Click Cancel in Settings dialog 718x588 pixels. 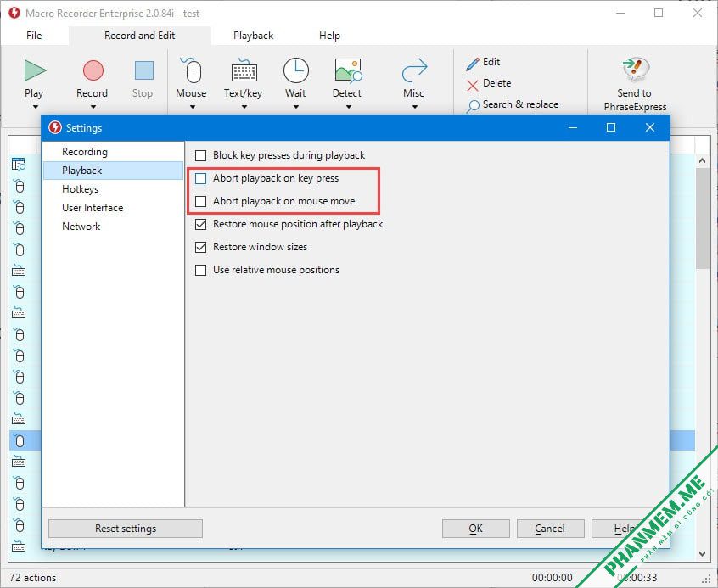pyautogui.click(x=550, y=529)
